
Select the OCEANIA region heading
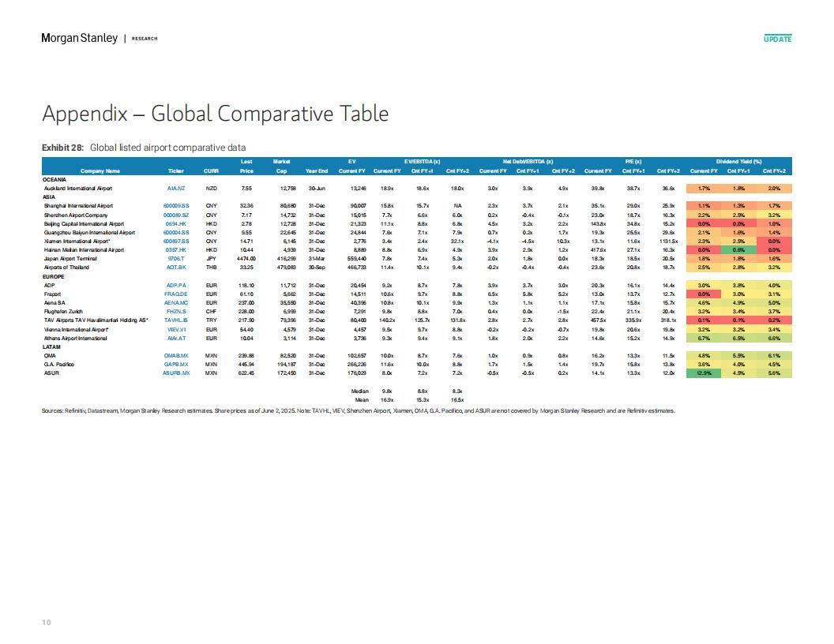[54, 180]
